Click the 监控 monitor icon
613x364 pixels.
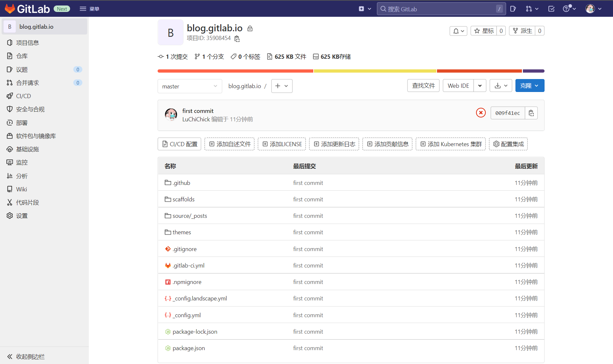coord(10,162)
